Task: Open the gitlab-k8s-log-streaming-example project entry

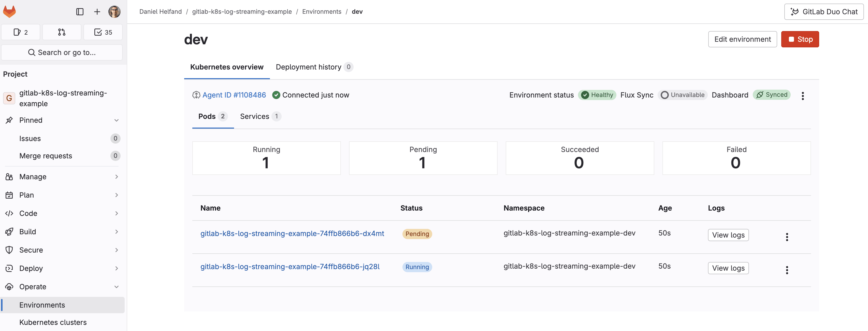Action: click(x=62, y=98)
